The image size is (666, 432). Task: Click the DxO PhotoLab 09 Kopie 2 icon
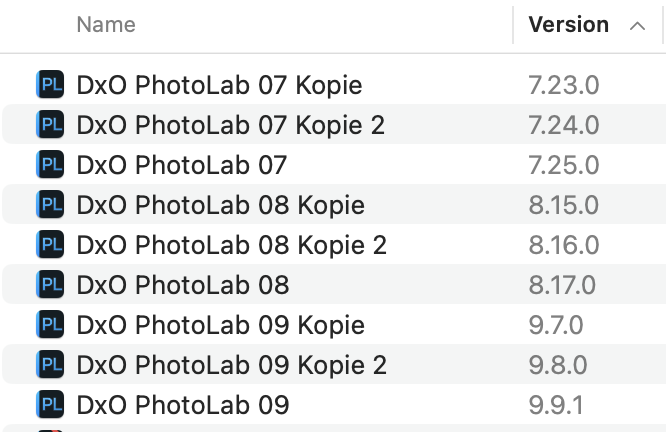50,364
